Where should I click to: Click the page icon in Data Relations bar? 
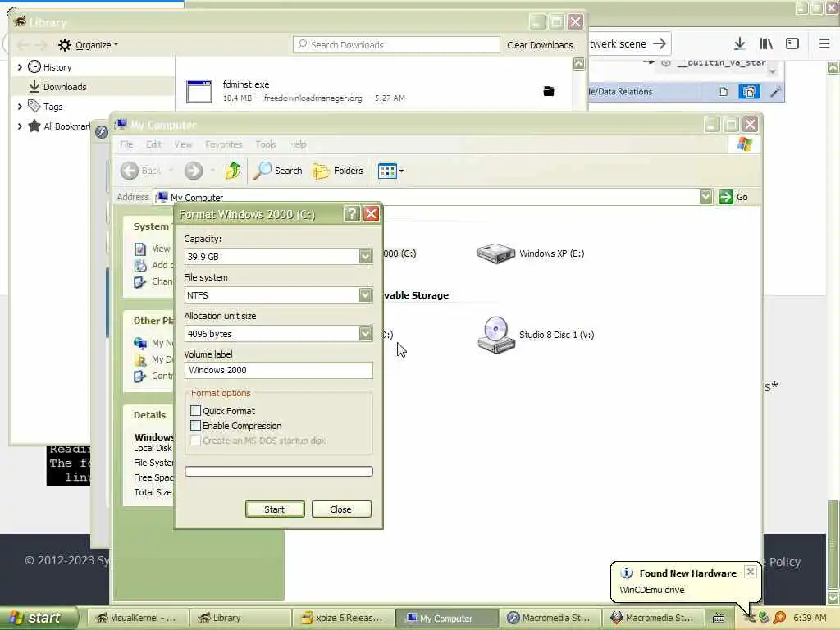(x=724, y=92)
